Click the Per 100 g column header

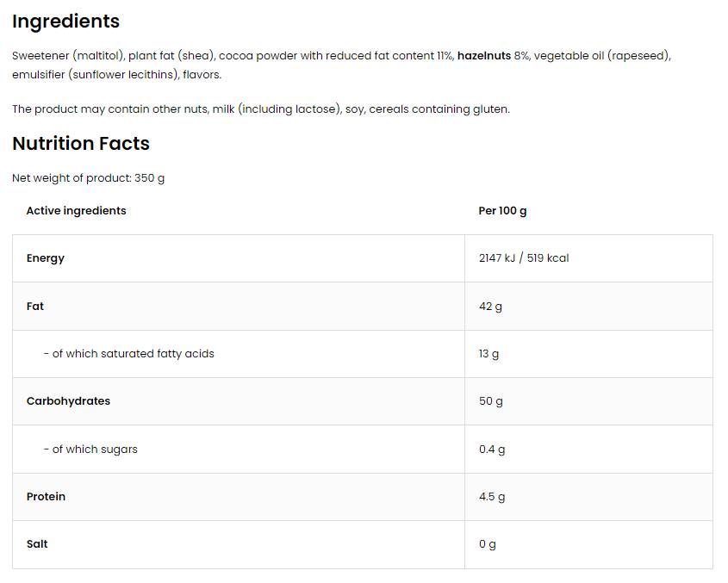pyautogui.click(x=502, y=211)
